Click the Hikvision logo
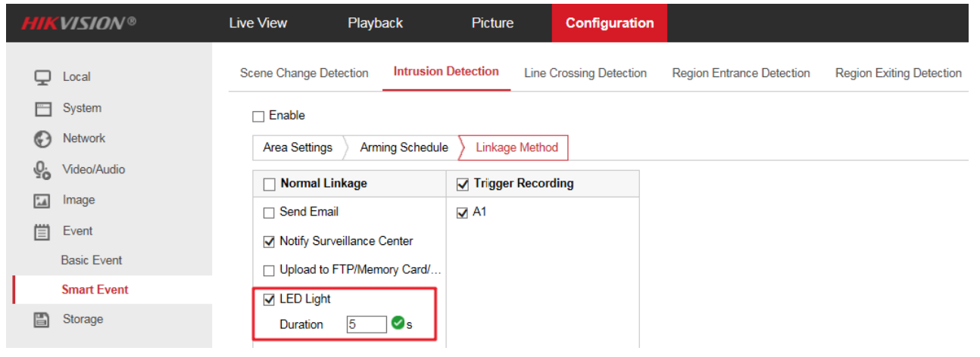The image size is (980, 357). tap(79, 23)
